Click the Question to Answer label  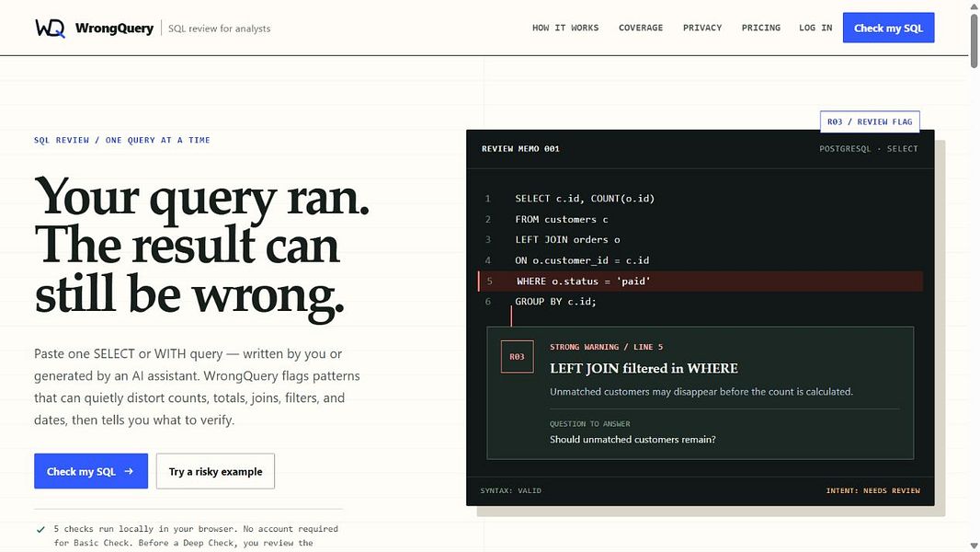tap(590, 424)
